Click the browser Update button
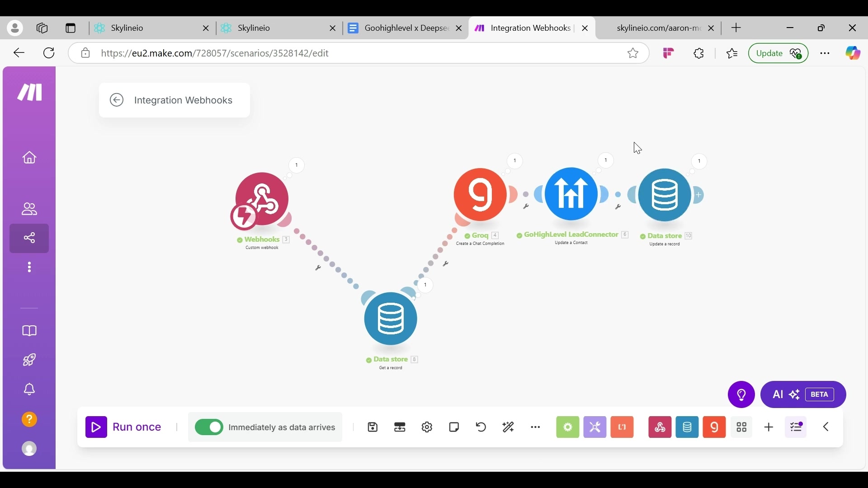Viewport: 868px width, 488px height. [779, 53]
